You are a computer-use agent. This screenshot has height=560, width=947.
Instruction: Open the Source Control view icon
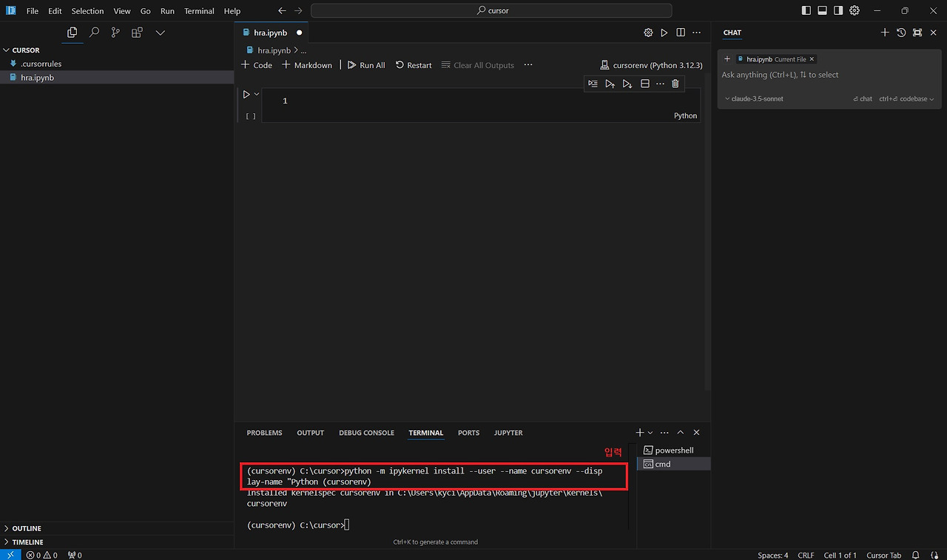coord(115,33)
